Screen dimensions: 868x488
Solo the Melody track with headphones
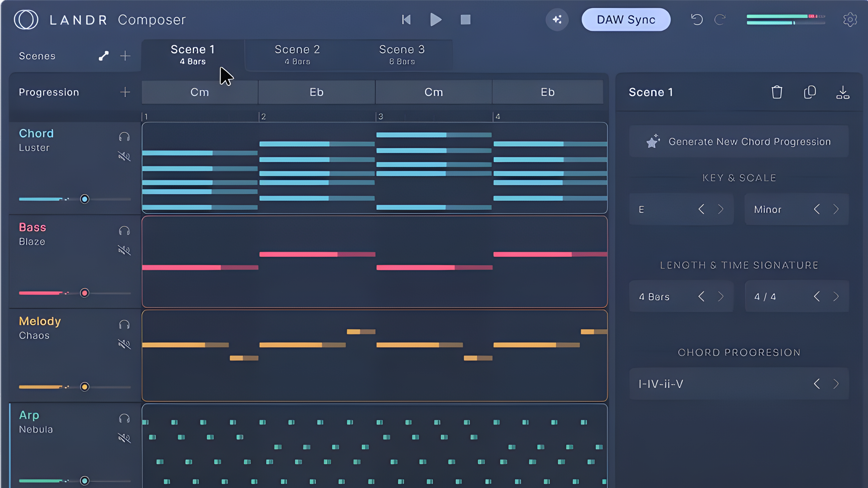124,325
